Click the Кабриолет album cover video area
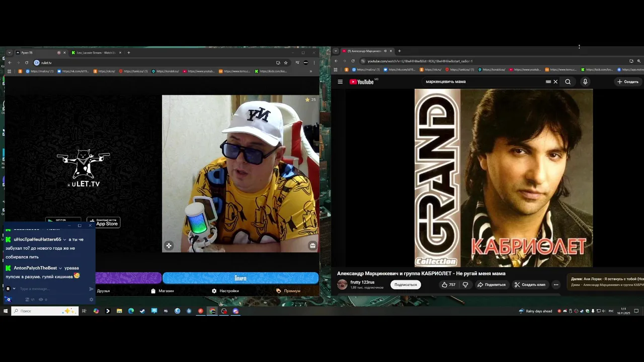Screen dimensions: 644x362 504,178
